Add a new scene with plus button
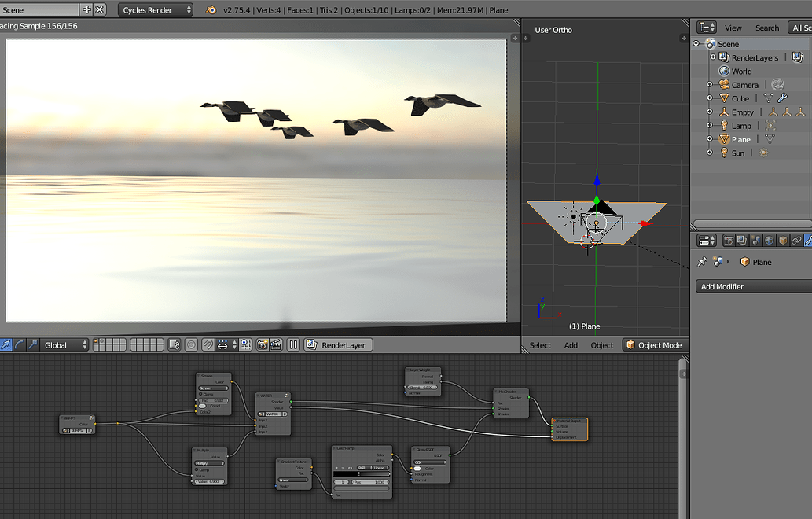This screenshot has width=812, height=519. [87, 9]
